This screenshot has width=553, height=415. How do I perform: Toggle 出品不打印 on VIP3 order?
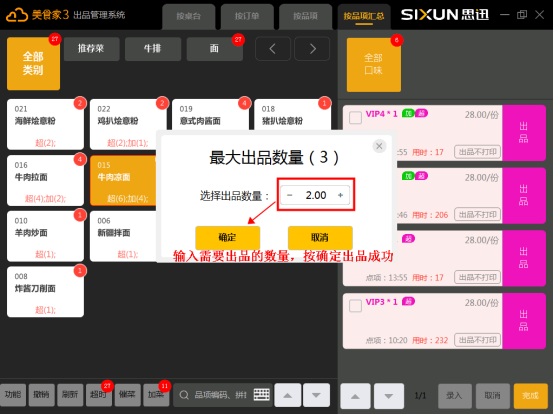[478, 340]
